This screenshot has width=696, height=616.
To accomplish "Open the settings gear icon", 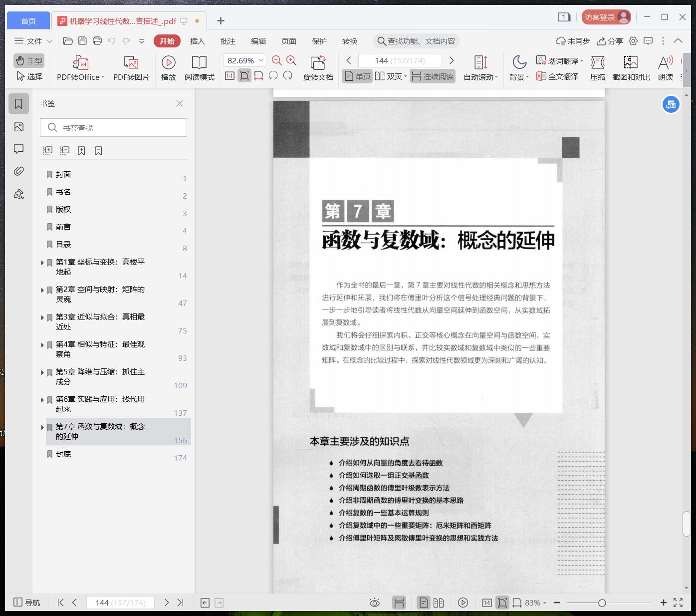I will coord(633,41).
